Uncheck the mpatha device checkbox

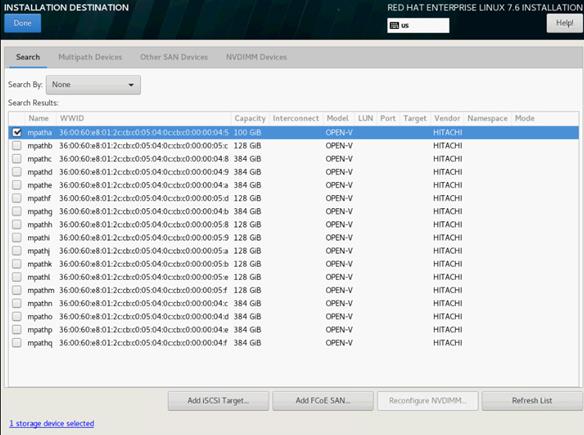coord(17,132)
